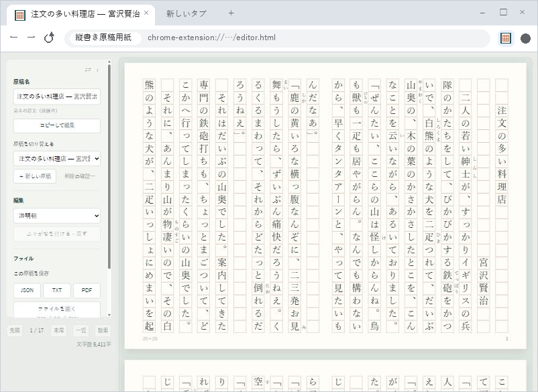This screenshot has height=392, width=538.
Task: Click the ふりがな furigana button
Action: click(57, 234)
